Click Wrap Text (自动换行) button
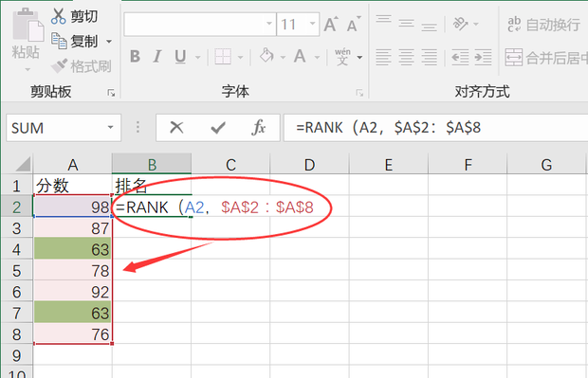The image size is (588, 378). point(543,25)
